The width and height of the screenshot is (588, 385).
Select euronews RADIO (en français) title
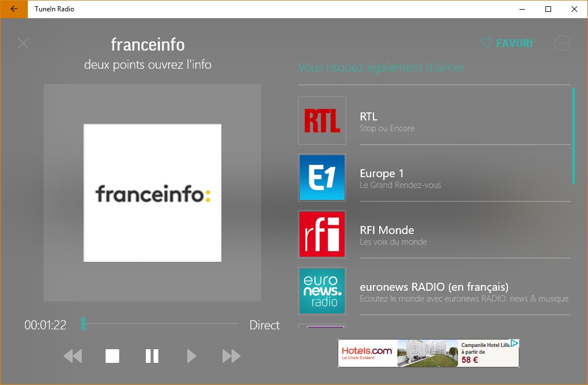coord(434,287)
